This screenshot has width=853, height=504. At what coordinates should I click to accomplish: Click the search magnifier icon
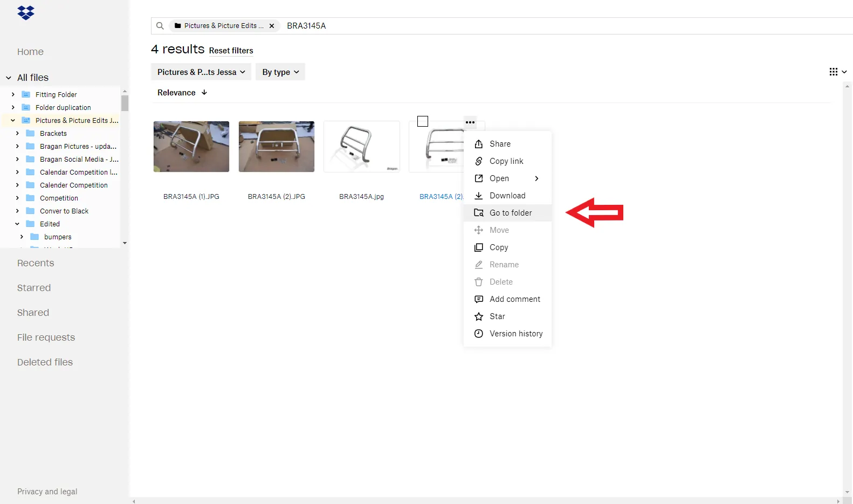[160, 26]
